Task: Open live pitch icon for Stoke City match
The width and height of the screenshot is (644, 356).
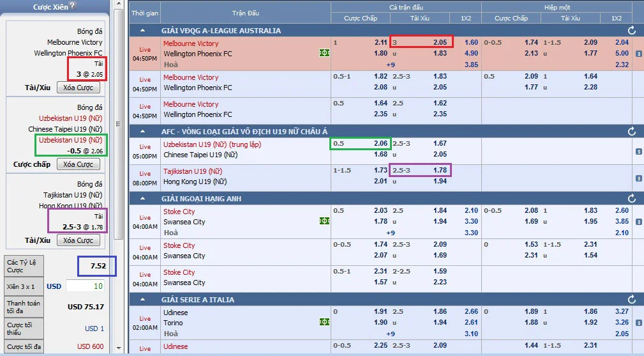Action: point(324,221)
